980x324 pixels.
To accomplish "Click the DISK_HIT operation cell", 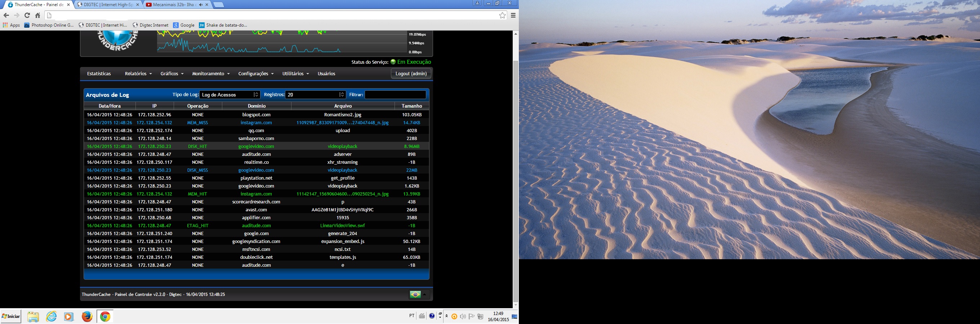I will pos(197,147).
